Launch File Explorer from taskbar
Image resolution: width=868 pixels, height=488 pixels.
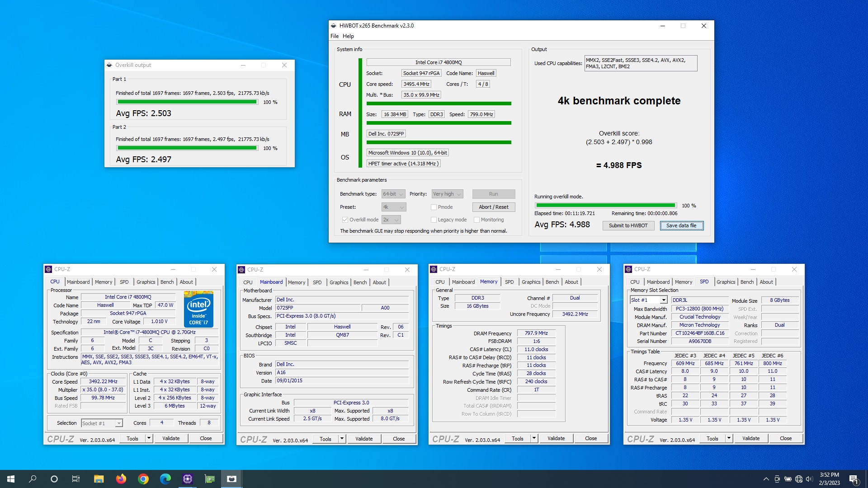click(99, 479)
